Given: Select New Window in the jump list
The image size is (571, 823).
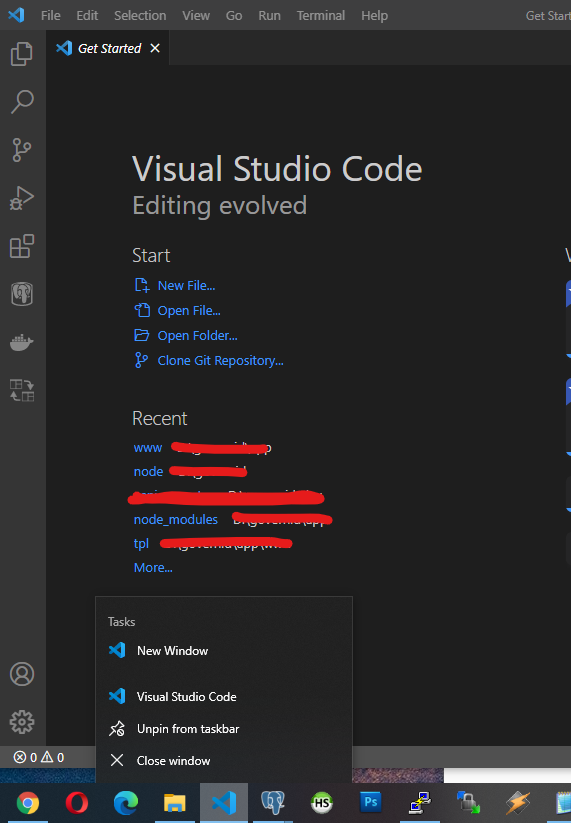Looking at the screenshot, I should [x=224, y=651].
